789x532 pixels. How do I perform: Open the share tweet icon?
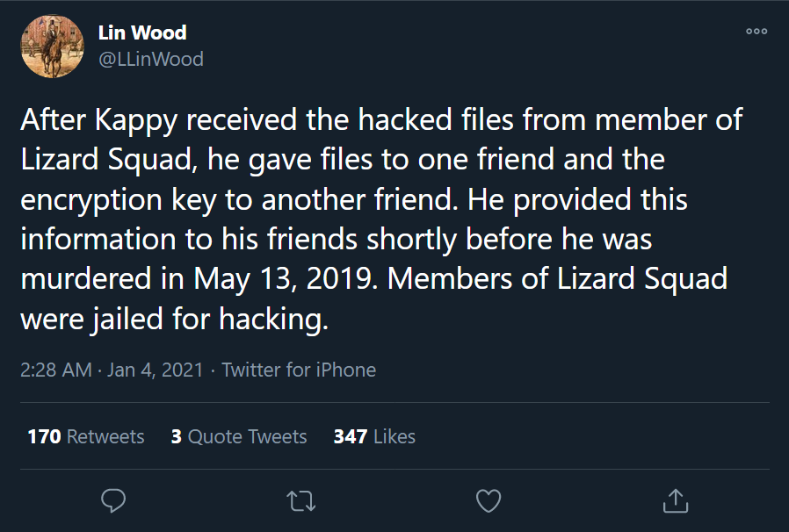tap(676, 500)
